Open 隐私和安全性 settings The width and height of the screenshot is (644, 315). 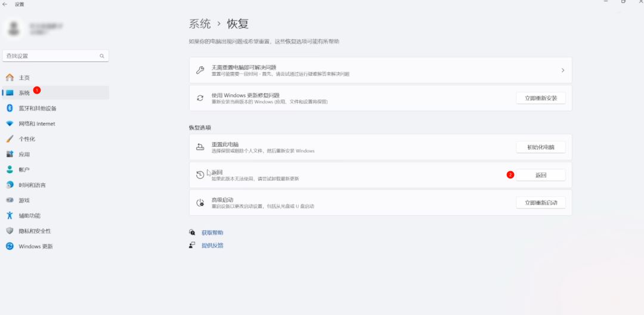[56, 231]
